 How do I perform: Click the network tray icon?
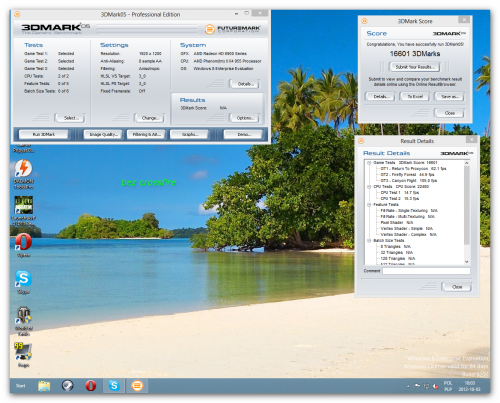(426, 386)
